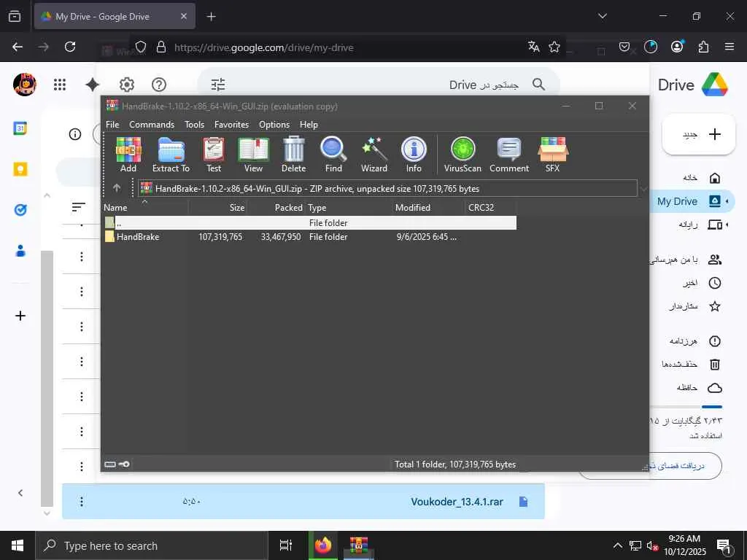Image resolution: width=747 pixels, height=560 pixels.
Task: Show archive Info
Action: (414, 155)
